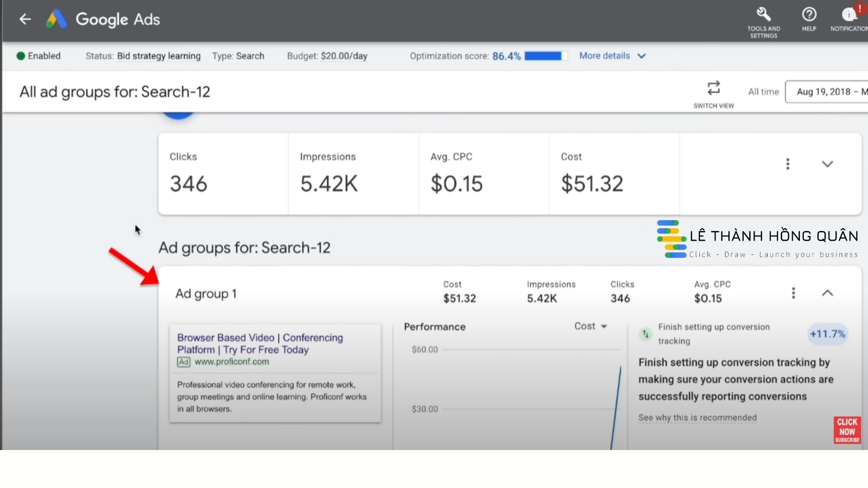Viewport: 868px width, 488px height.
Task: Click the Google Ads logo
Action: (57, 19)
